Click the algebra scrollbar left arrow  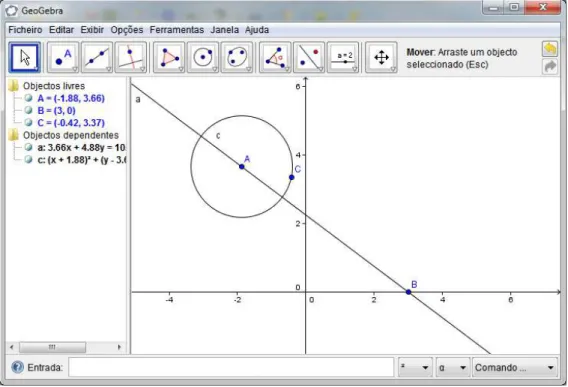[12, 347]
